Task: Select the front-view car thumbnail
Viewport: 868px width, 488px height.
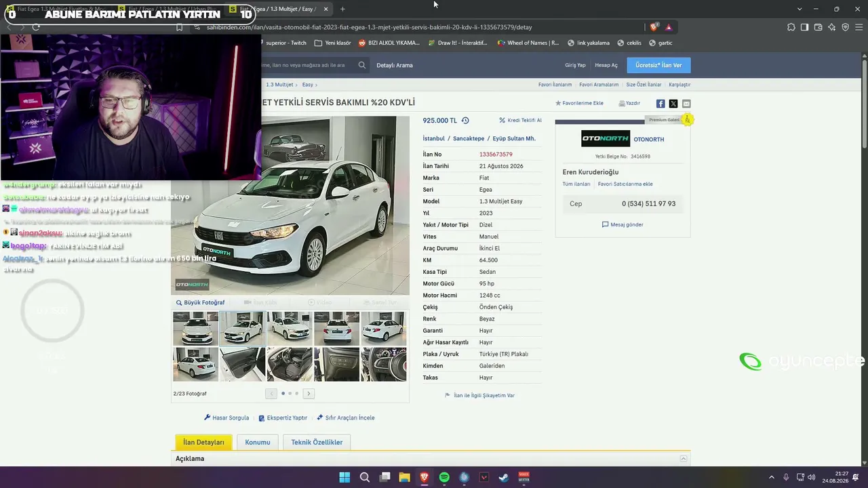Action: (x=195, y=329)
